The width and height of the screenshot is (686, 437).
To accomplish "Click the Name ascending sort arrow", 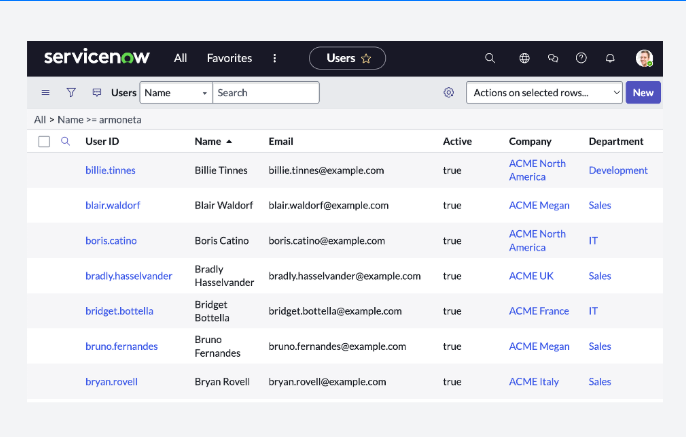I will pos(229,142).
